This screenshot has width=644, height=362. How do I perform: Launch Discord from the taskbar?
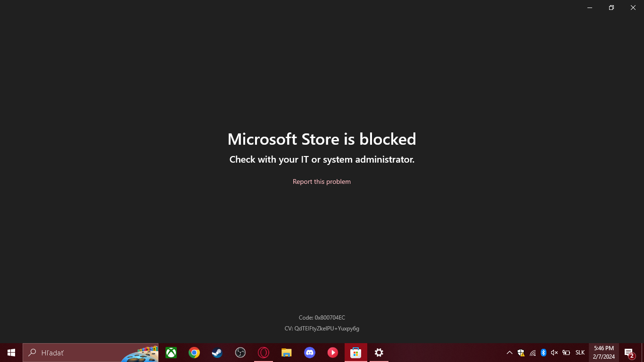(x=310, y=353)
